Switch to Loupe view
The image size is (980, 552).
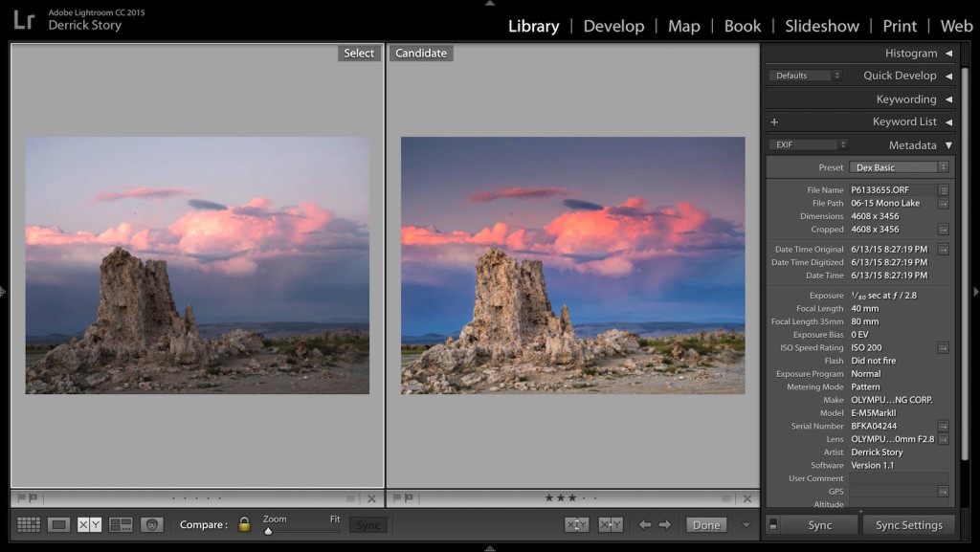pyautogui.click(x=59, y=524)
